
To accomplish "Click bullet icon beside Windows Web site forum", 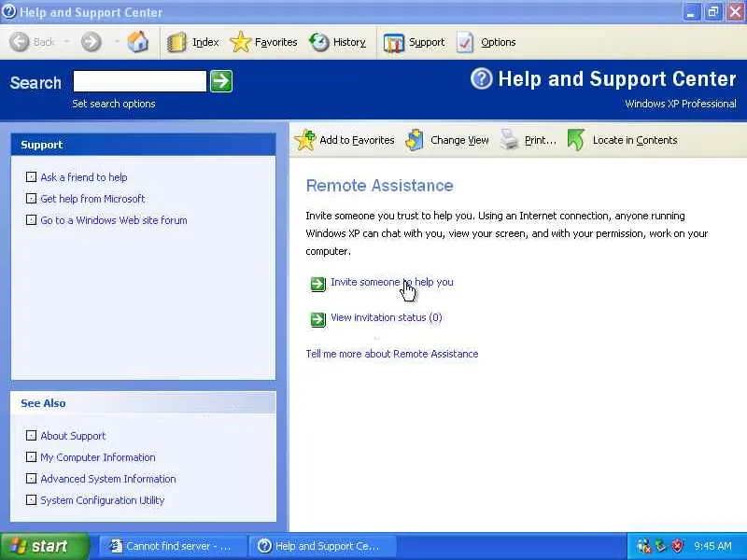I will pyautogui.click(x=31, y=220).
